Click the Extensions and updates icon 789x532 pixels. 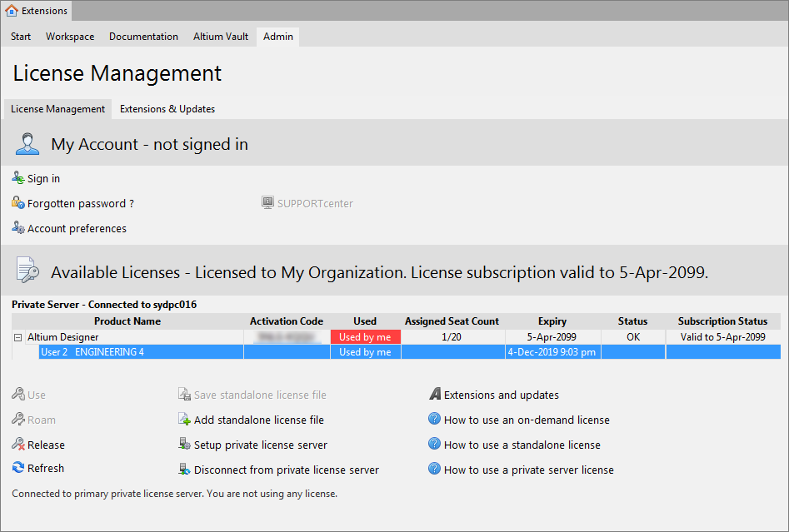click(x=435, y=395)
